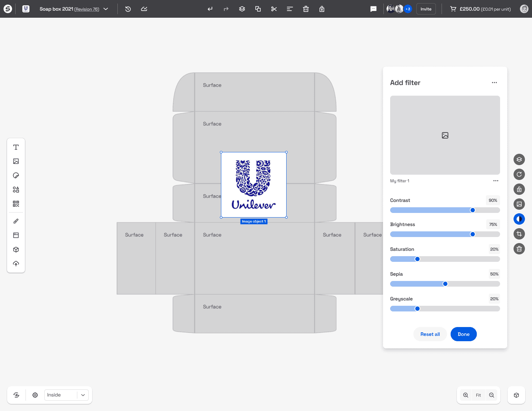Click the Saturation slider handle
The image size is (532, 411).
pos(417,259)
